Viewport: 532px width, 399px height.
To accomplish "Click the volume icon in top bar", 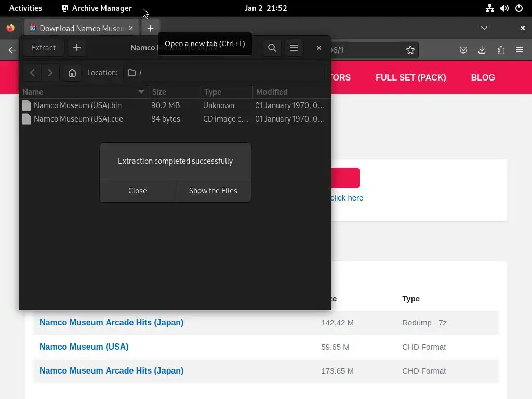I will [x=504, y=8].
